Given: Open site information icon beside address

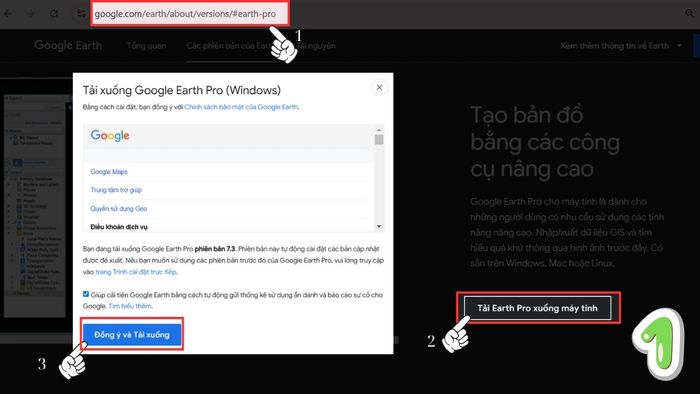Looking at the screenshot, I should tap(81, 14).
